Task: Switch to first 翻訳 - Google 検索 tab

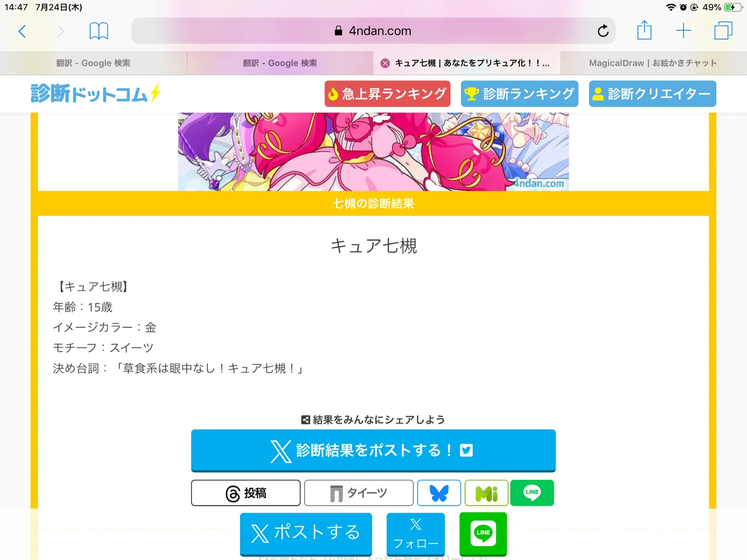Action: point(93,63)
